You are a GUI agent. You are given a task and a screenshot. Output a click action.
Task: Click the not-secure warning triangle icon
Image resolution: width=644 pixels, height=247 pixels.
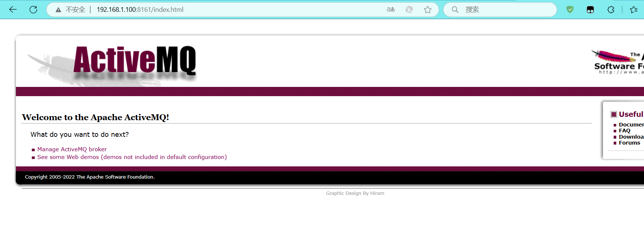point(58,10)
